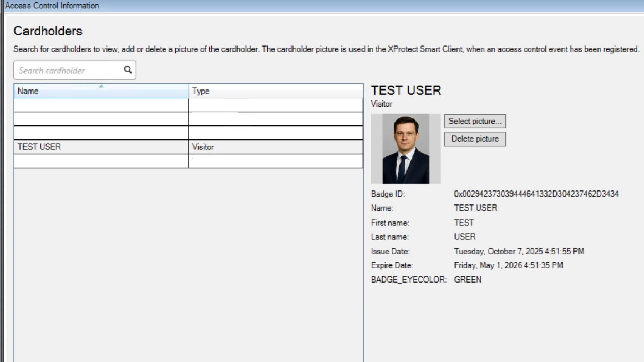This screenshot has width=644, height=362.
Task: Select the third empty cardholder row
Action: [x=101, y=133]
